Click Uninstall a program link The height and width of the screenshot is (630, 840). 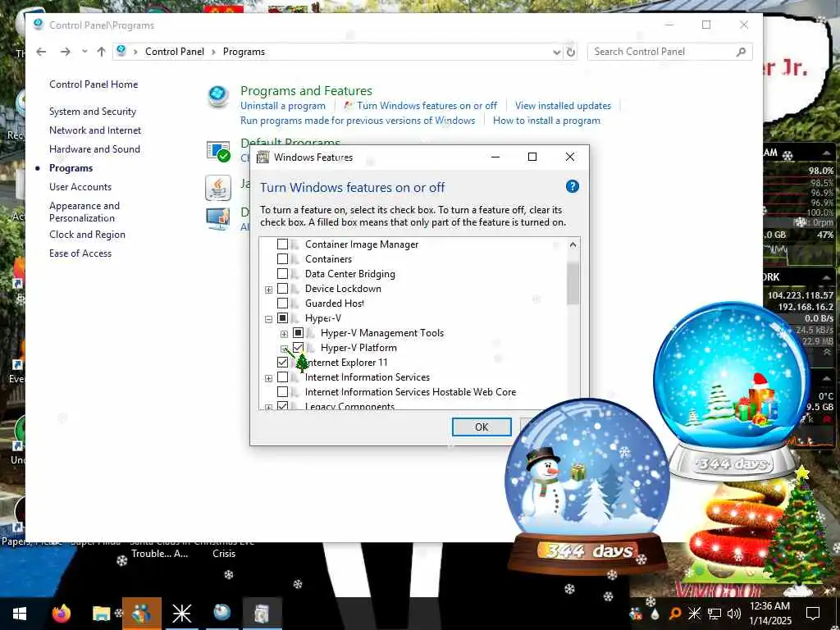point(283,106)
